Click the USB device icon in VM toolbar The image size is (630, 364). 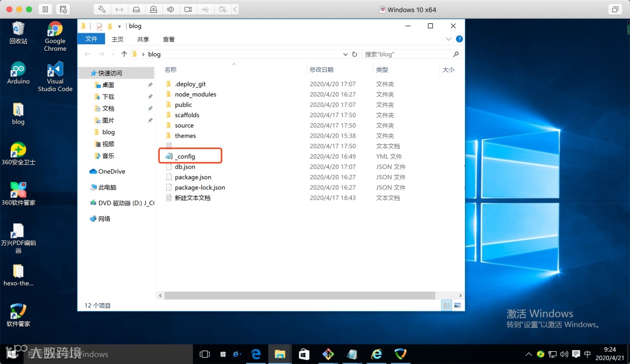[x=205, y=9]
